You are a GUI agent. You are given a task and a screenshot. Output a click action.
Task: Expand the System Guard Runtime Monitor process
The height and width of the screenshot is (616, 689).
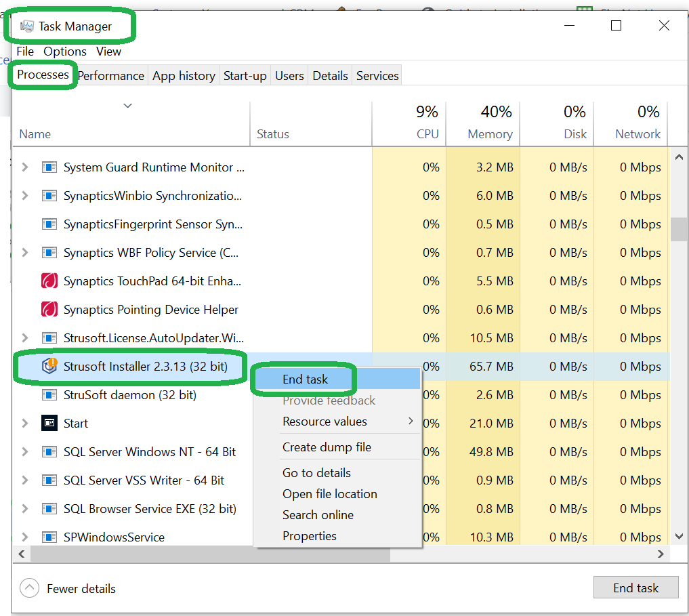25,167
